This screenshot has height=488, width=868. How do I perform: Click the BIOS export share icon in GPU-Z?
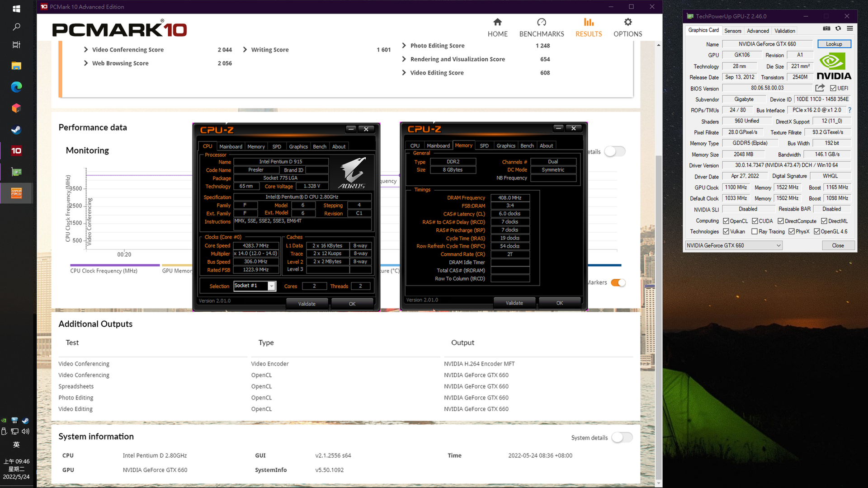(820, 88)
